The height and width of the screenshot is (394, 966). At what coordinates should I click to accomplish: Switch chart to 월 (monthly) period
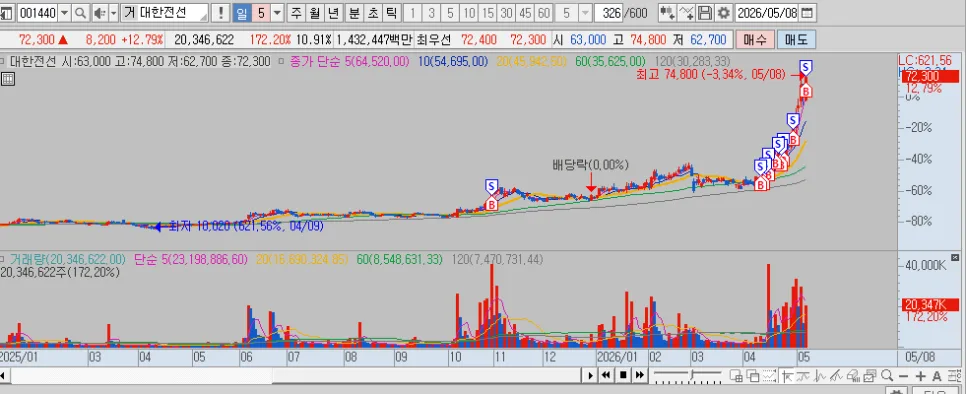pyautogui.click(x=315, y=12)
